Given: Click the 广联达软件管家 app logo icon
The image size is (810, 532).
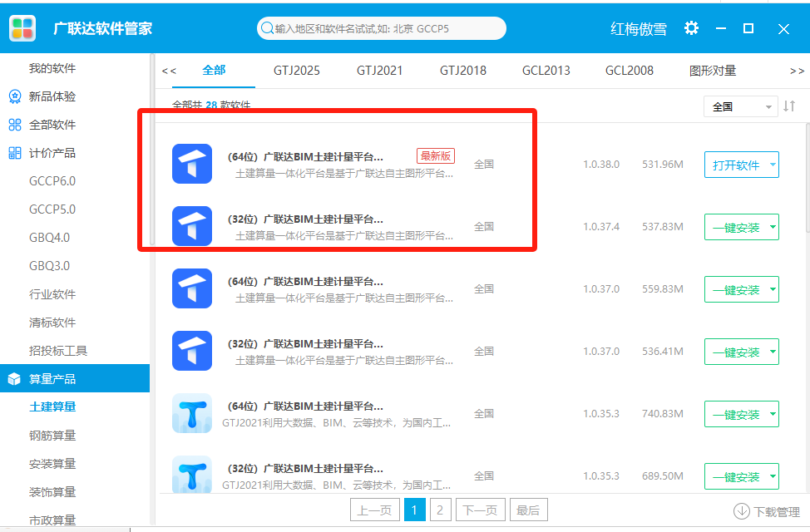Looking at the screenshot, I should [22, 28].
